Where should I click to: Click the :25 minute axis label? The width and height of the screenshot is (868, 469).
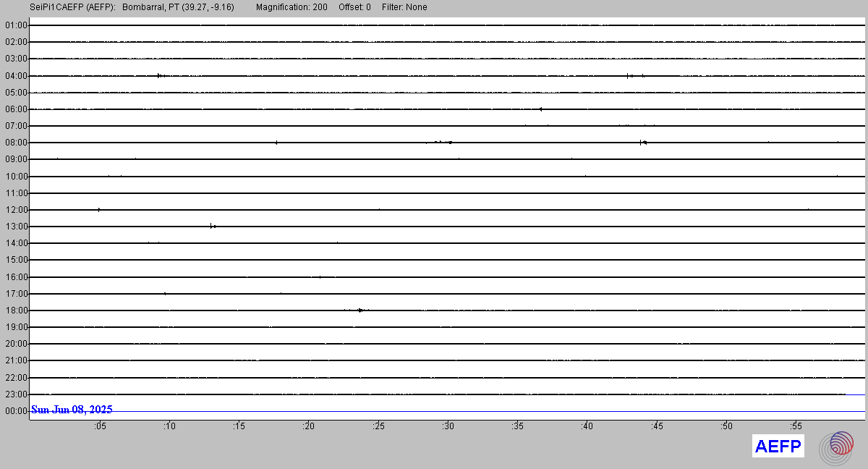pos(378,426)
